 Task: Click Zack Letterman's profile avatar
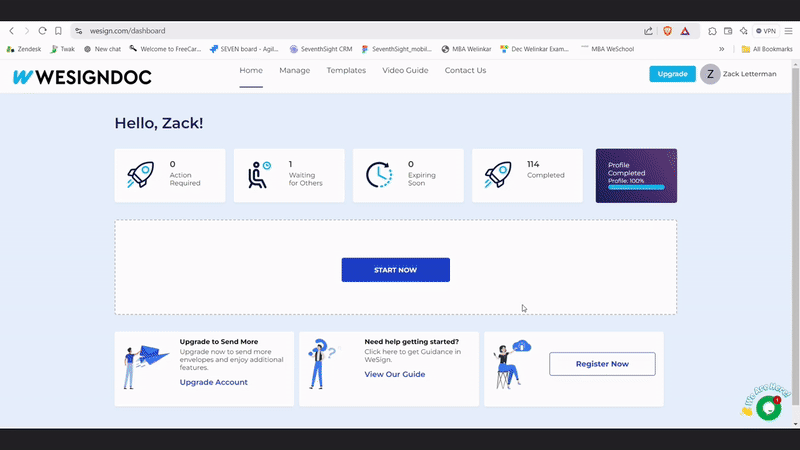tap(710, 74)
